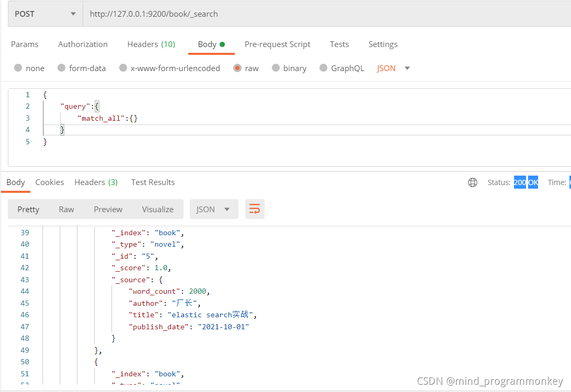
Task: Select the Raw response view
Action: click(66, 209)
